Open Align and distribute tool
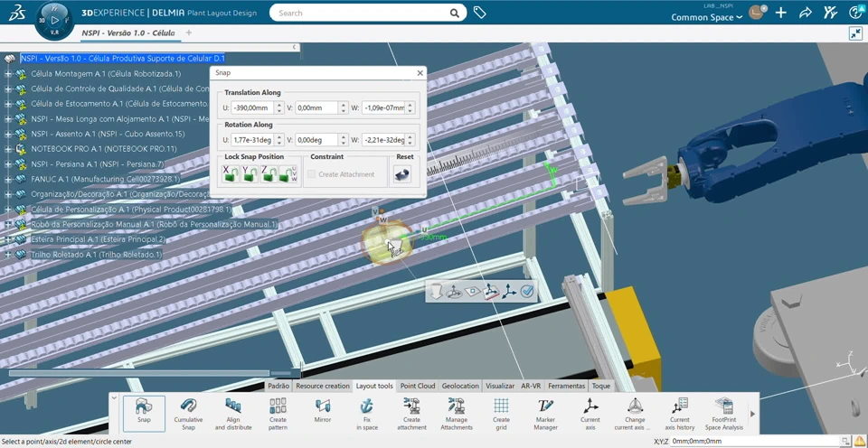The image size is (868, 448). point(233,414)
